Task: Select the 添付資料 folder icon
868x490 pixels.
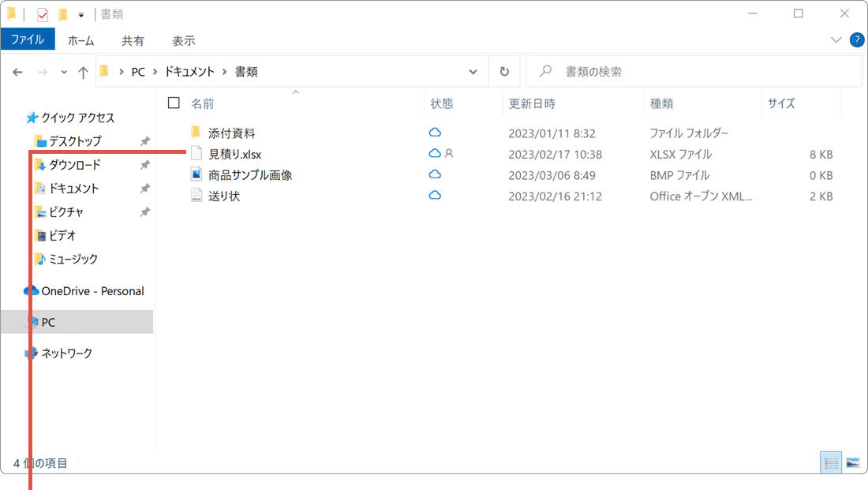Action: pyautogui.click(x=196, y=133)
